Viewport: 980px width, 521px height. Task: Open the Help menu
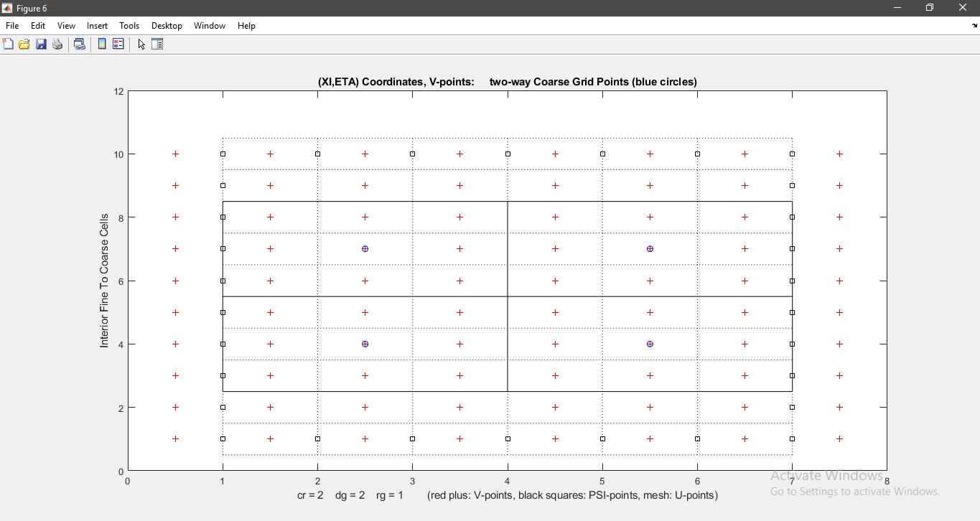(246, 26)
